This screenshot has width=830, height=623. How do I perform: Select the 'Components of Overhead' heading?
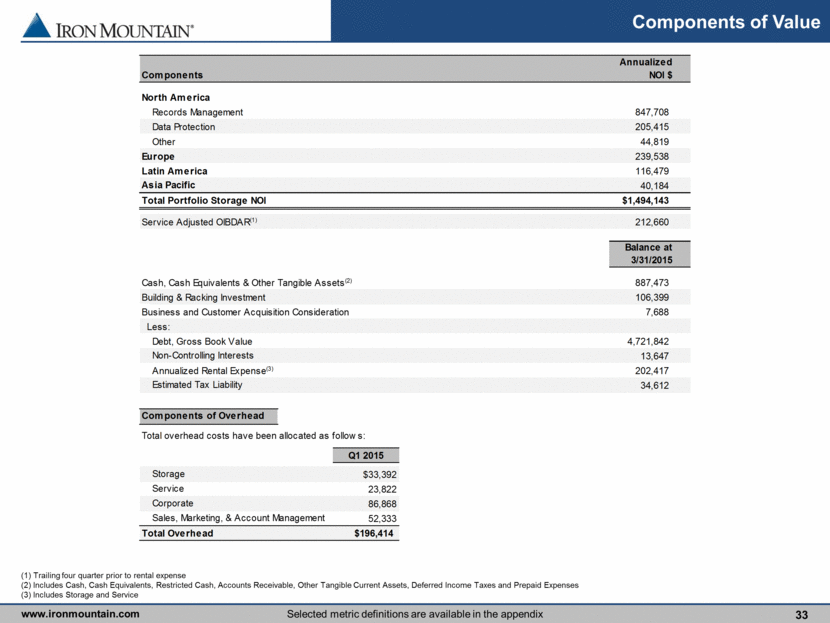203,416
